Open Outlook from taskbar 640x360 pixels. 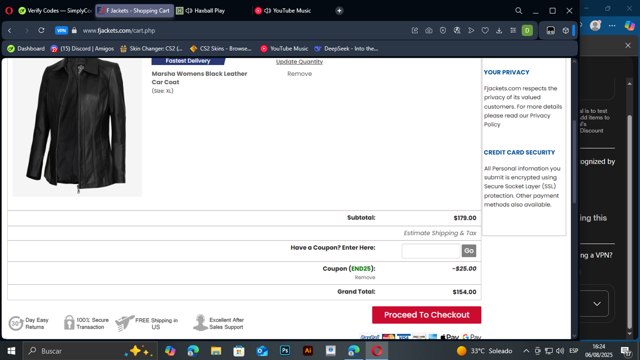click(262, 351)
